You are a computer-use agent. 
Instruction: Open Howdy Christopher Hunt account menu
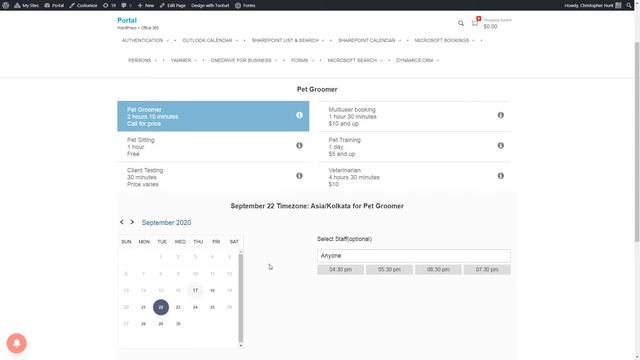point(593,5)
